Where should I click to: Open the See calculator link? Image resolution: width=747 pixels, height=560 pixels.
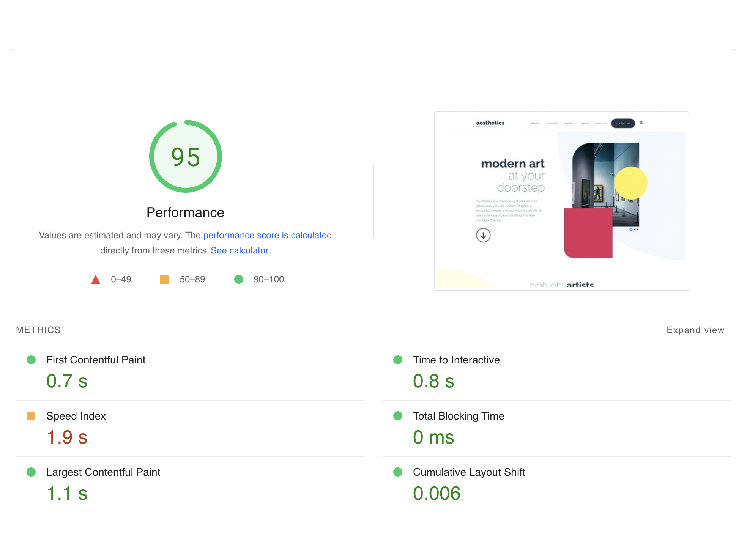240,250
